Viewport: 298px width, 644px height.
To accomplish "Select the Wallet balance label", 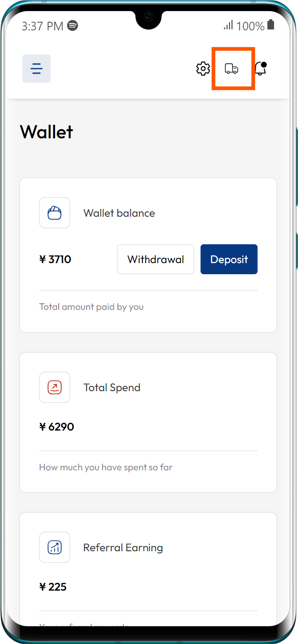I will 119,213.
